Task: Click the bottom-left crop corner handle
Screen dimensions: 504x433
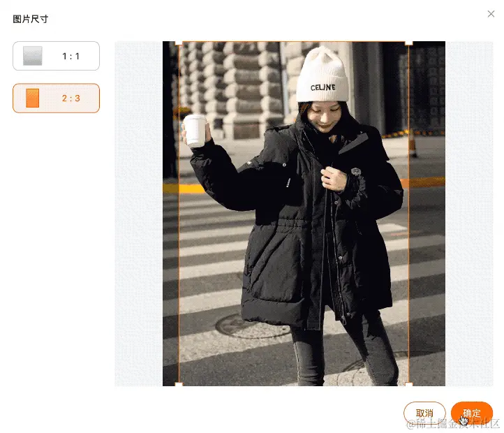Action: point(179,384)
